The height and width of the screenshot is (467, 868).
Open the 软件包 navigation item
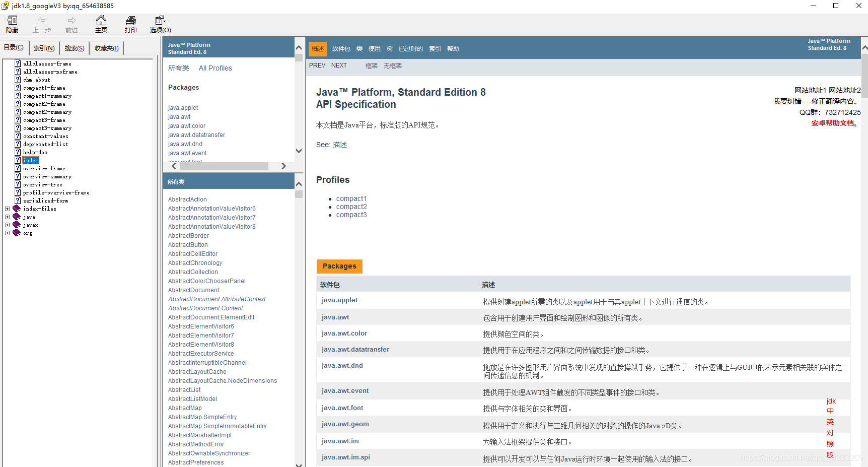point(341,49)
